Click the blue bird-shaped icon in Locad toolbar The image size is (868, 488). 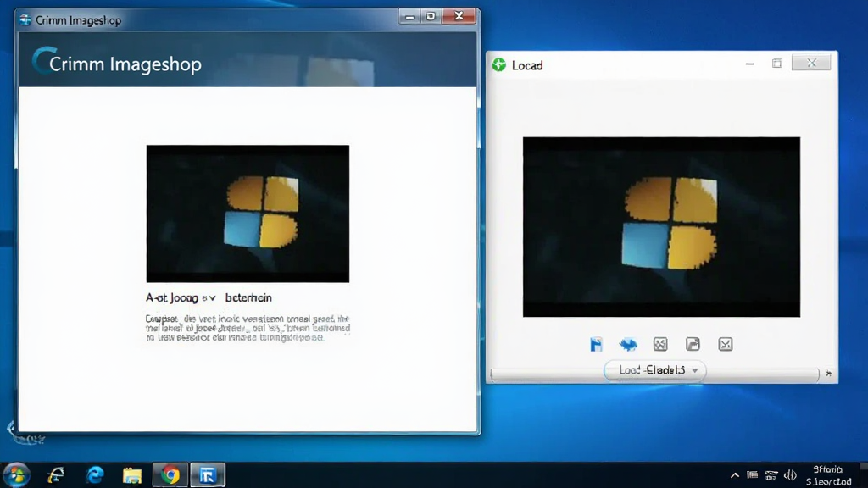[628, 344]
